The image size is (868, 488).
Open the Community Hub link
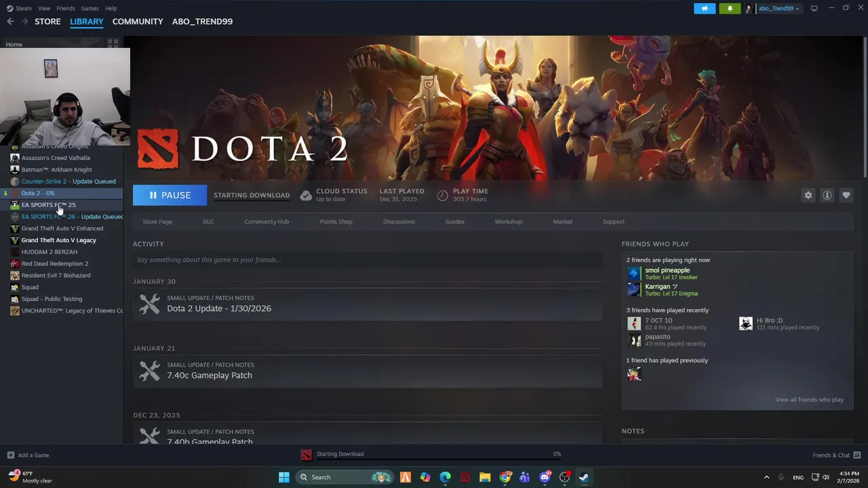[267, 222]
